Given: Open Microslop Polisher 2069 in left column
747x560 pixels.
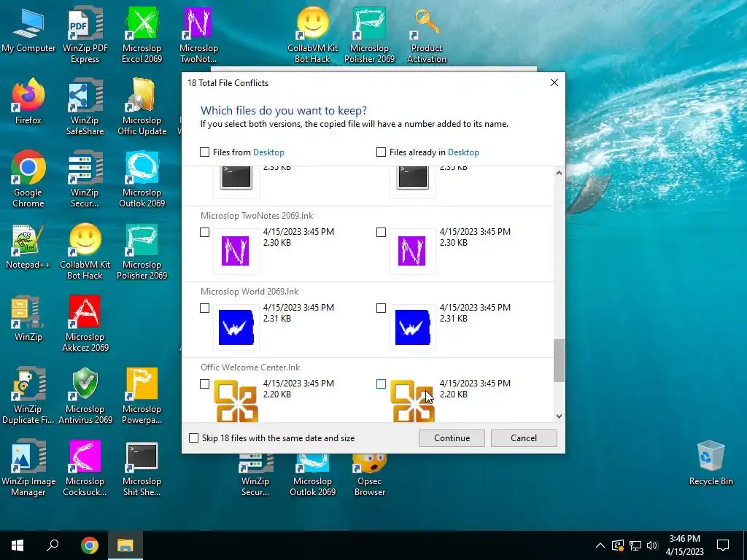Looking at the screenshot, I should coord(142,252).
